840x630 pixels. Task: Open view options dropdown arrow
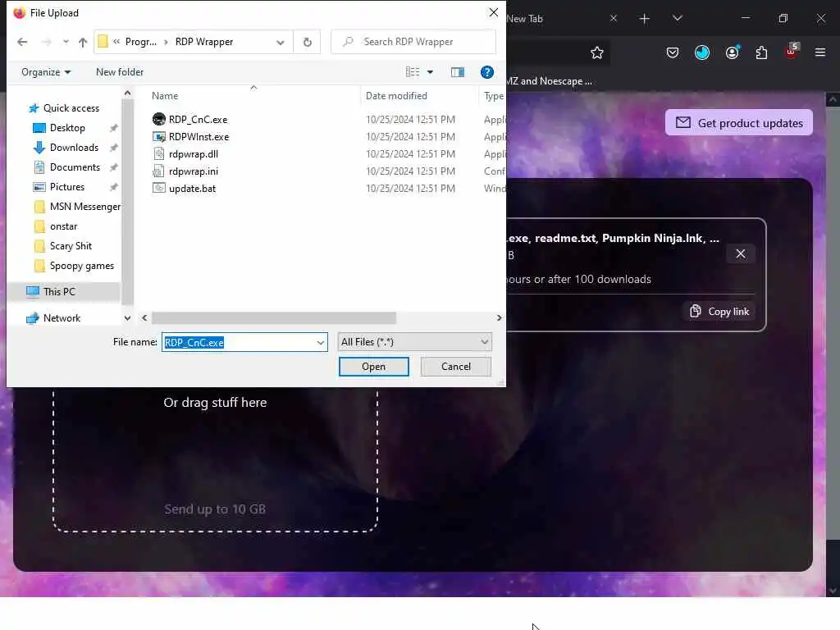(430, 72)
